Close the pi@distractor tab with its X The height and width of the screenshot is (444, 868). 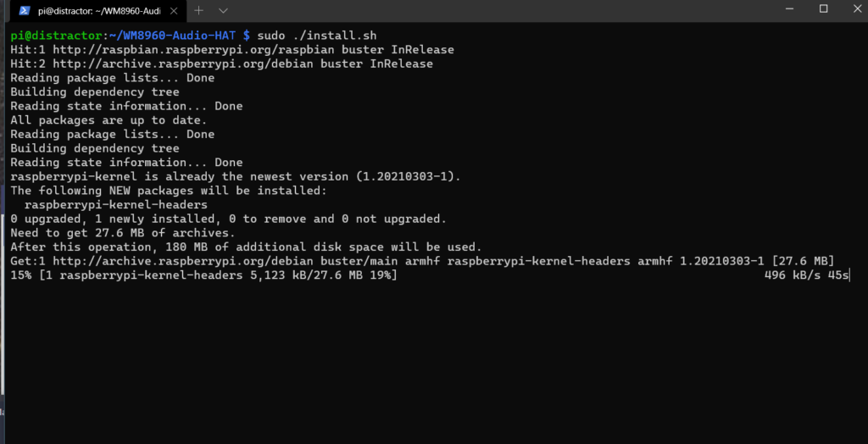click(173, 10)
